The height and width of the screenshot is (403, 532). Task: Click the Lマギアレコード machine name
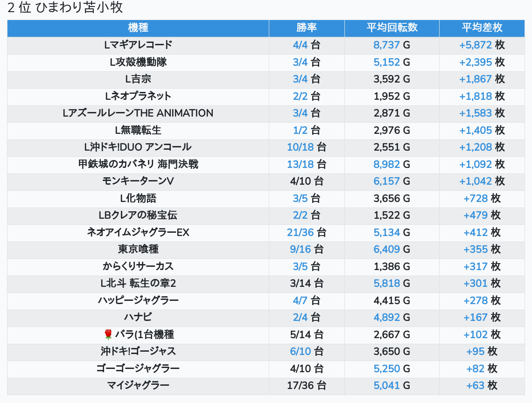click(x=138, y=45)
